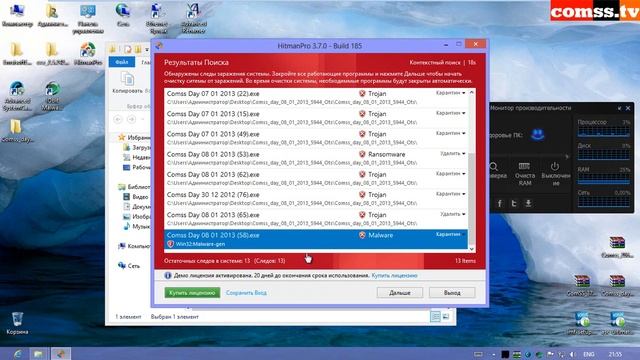Click Win32:Malware-gen shield icon in selected row
This screenshot has width=640, height=360.
(x=170, y=244)
